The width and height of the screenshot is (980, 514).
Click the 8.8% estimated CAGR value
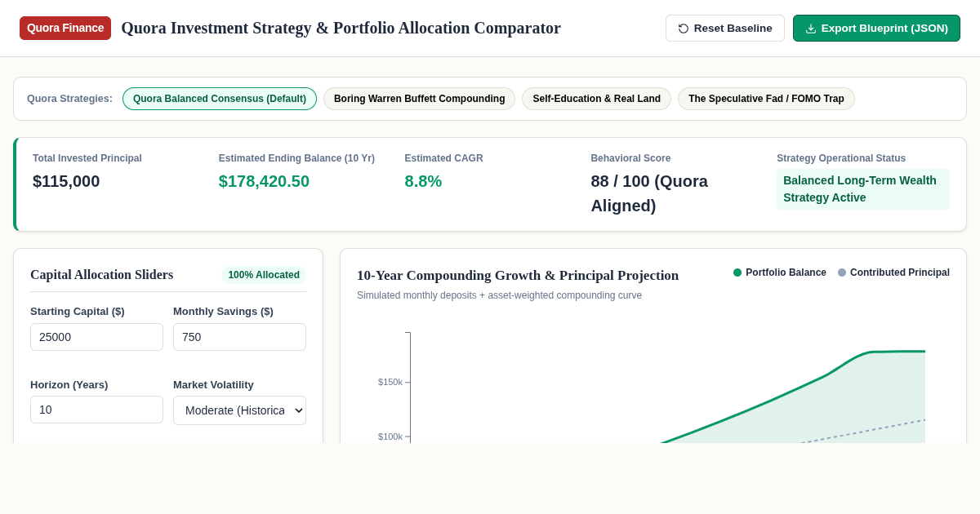coord(423,181)
